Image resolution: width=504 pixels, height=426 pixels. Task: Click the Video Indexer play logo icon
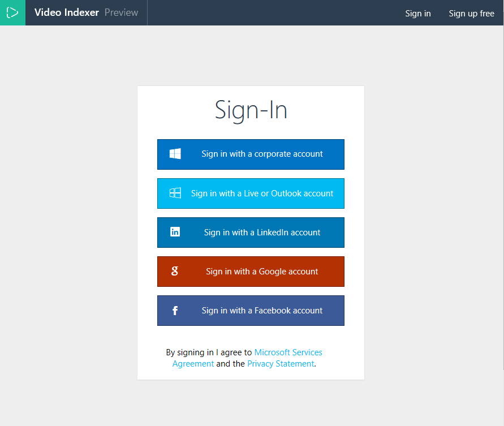click(12, 12)
